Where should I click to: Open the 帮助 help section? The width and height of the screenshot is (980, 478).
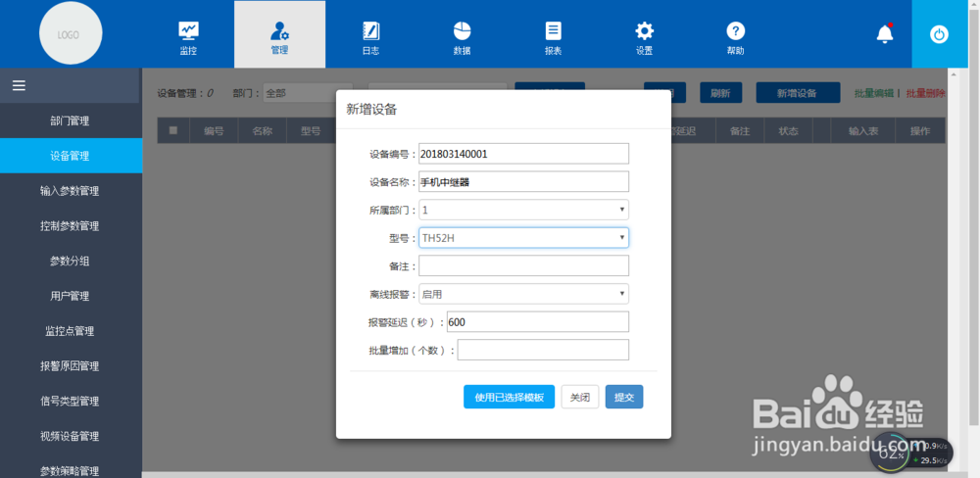pos(736,37)
